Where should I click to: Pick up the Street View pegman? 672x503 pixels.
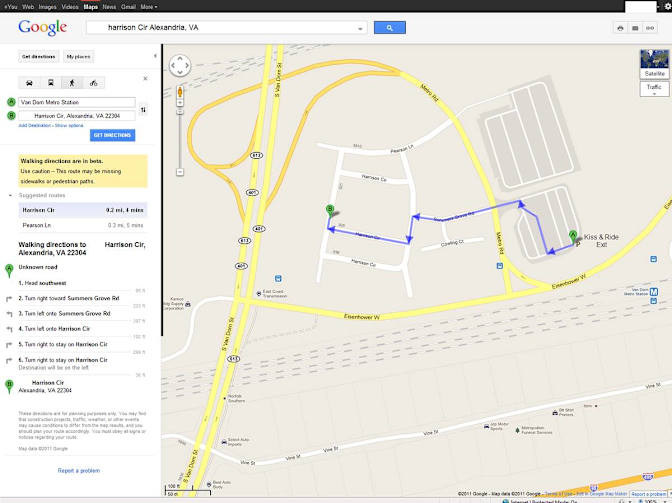[180, 92]
